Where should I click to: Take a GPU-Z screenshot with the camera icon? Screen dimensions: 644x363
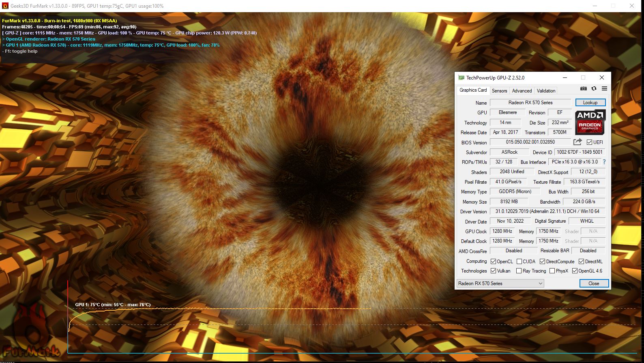coord(583,88)
